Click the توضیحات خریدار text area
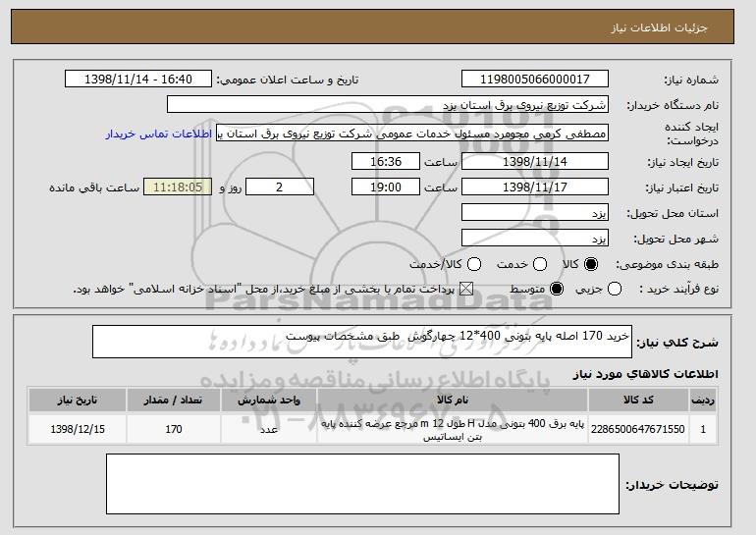Screen dimensions: 756x535 point(362,484)
